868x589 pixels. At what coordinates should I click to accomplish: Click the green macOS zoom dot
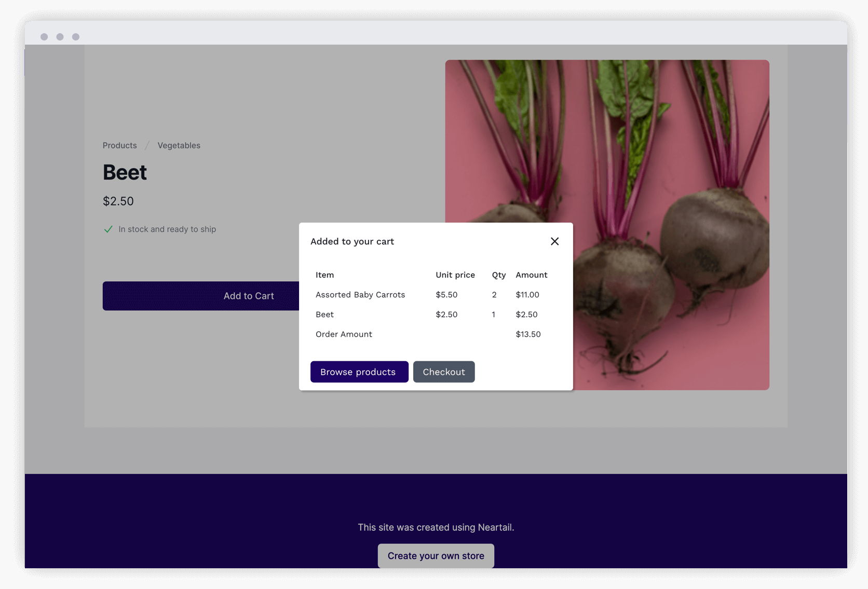pyautogui.click(x=76, y=36)
